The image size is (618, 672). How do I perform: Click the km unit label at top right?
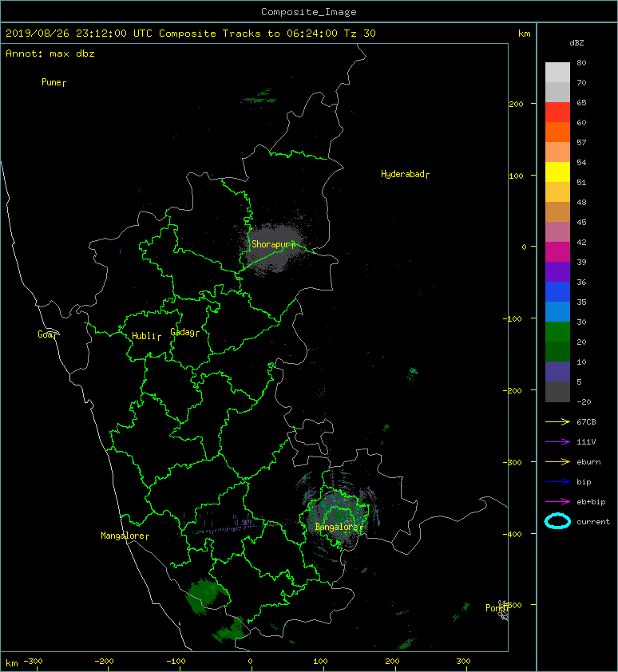click(524, 34)
